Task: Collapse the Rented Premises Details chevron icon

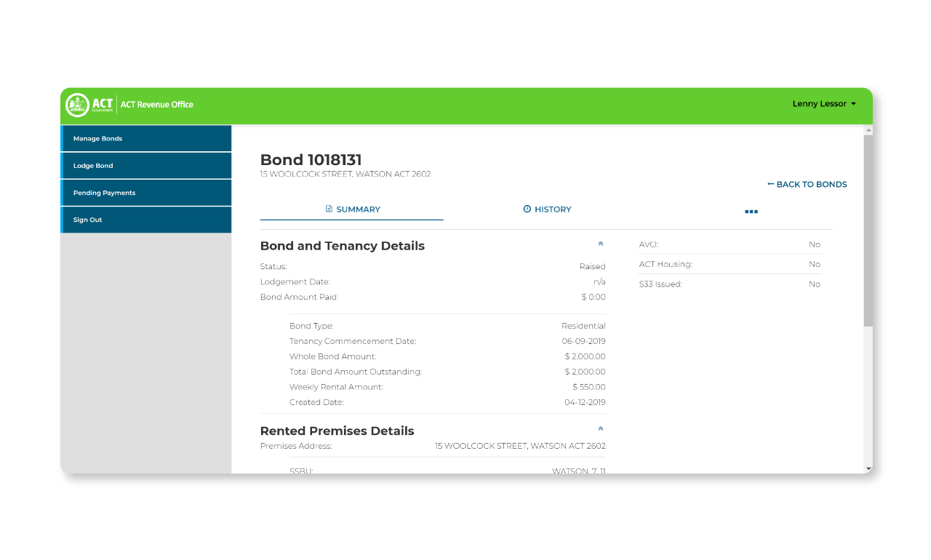Action: 601,428
